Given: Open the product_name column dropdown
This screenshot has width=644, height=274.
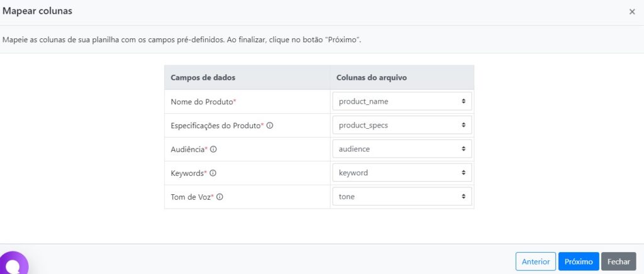Looking at the screenshot, I should coord(402,101).
